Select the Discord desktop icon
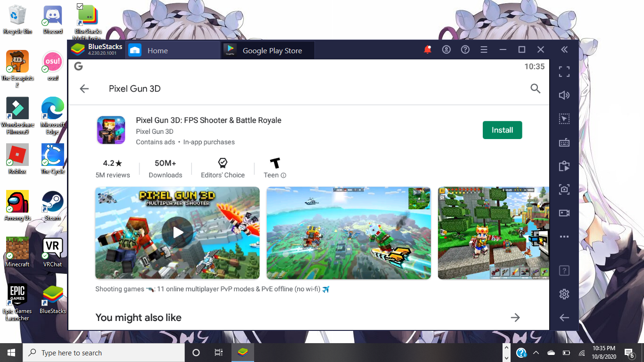This screenshot has width=644, height=362. point(53,20)
